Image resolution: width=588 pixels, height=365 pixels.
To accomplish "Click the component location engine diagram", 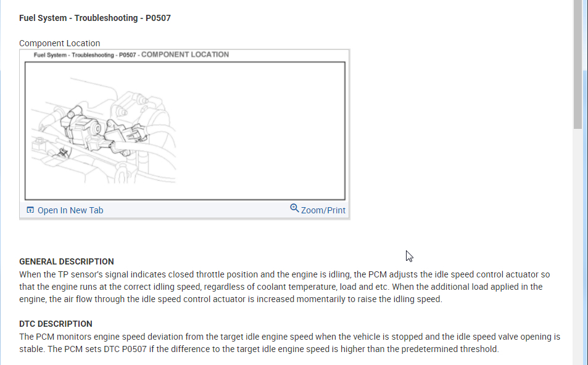I will coord(185,131).
